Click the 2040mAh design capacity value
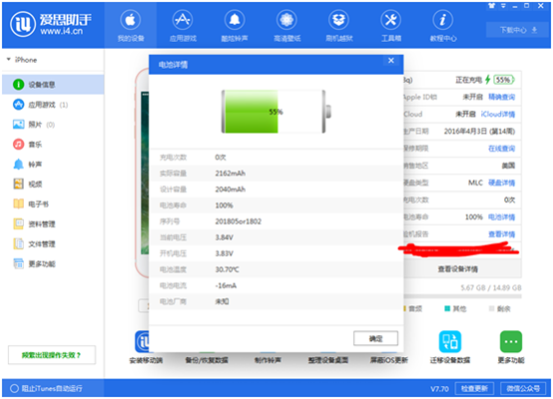Image resolution: width=553 pixels, height=399 pixels. click(x=230, y=189)
